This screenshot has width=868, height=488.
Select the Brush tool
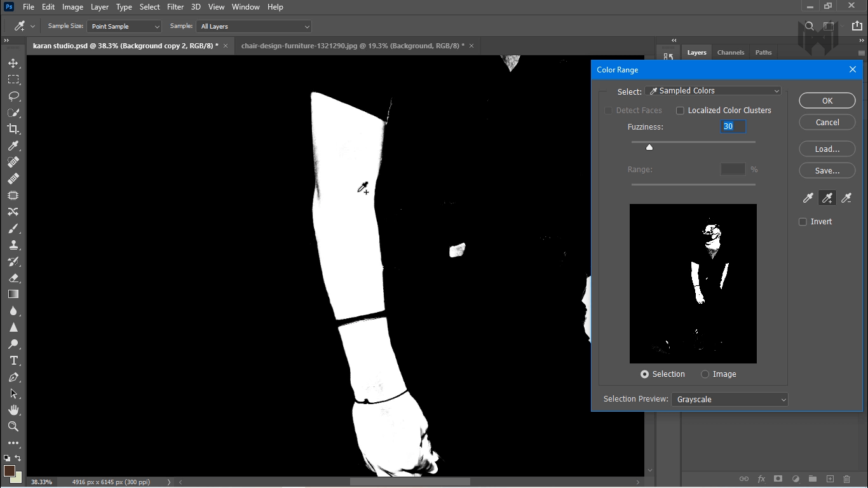coord(13,229)
